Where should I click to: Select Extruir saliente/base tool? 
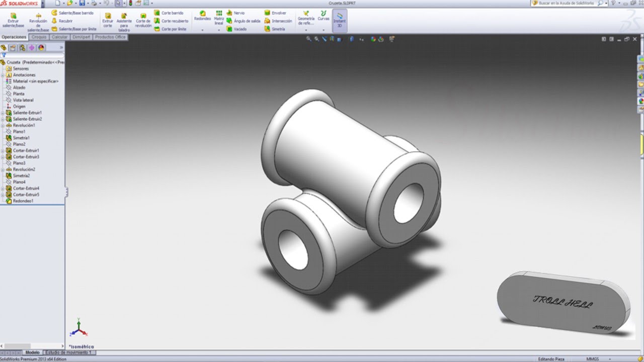(13, 20)
